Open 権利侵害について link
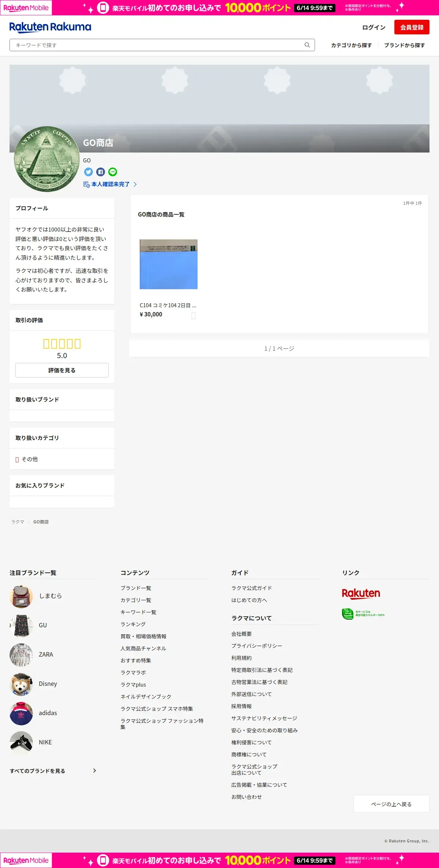Screen dimensions: 439x868 pos(252,742)
